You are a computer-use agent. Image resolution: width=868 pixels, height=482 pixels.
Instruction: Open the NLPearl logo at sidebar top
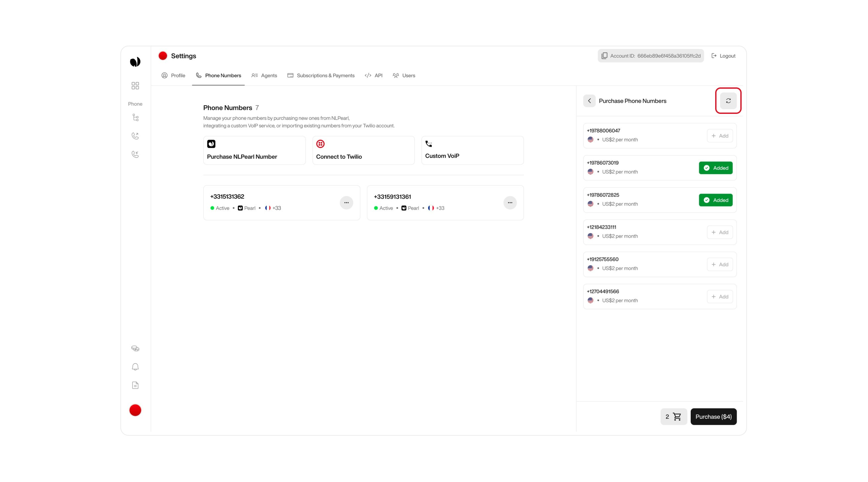[135, 61]
